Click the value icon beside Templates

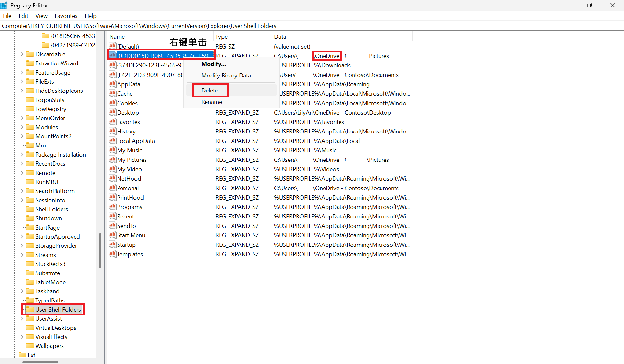112,254
